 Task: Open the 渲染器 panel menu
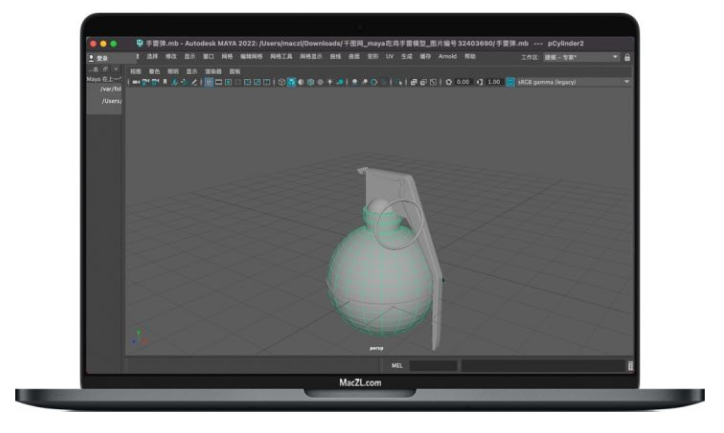[213, 72]
